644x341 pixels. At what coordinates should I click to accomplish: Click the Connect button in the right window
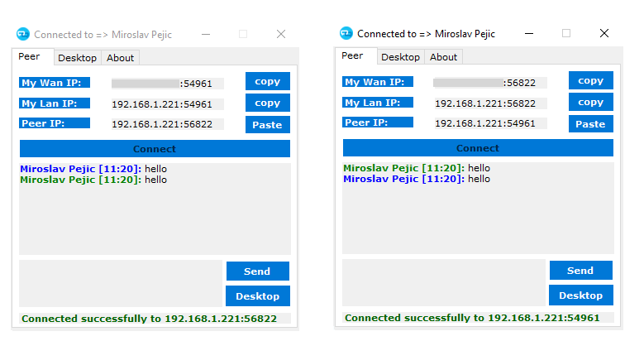click(478, 148)
